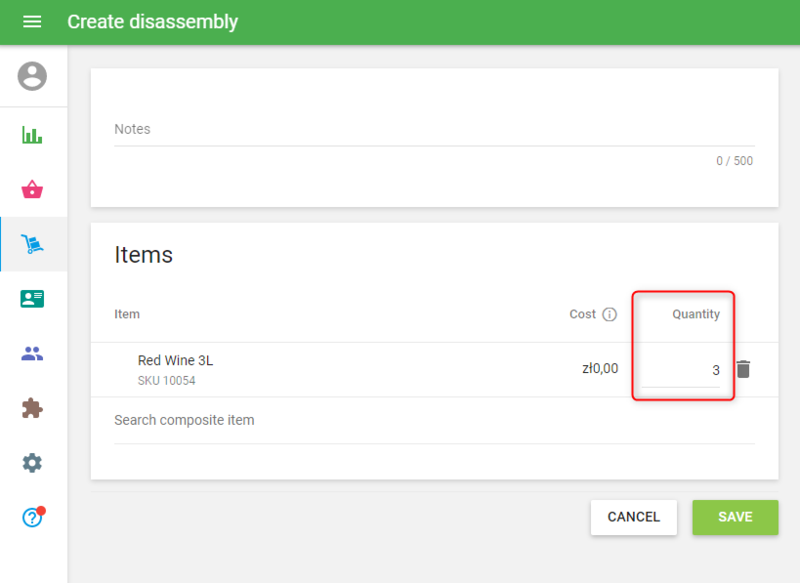The width and height of the screenshot is (800, 583).
Task: Delete Red Wine 3L with trash icon
Action: [743, 369]
